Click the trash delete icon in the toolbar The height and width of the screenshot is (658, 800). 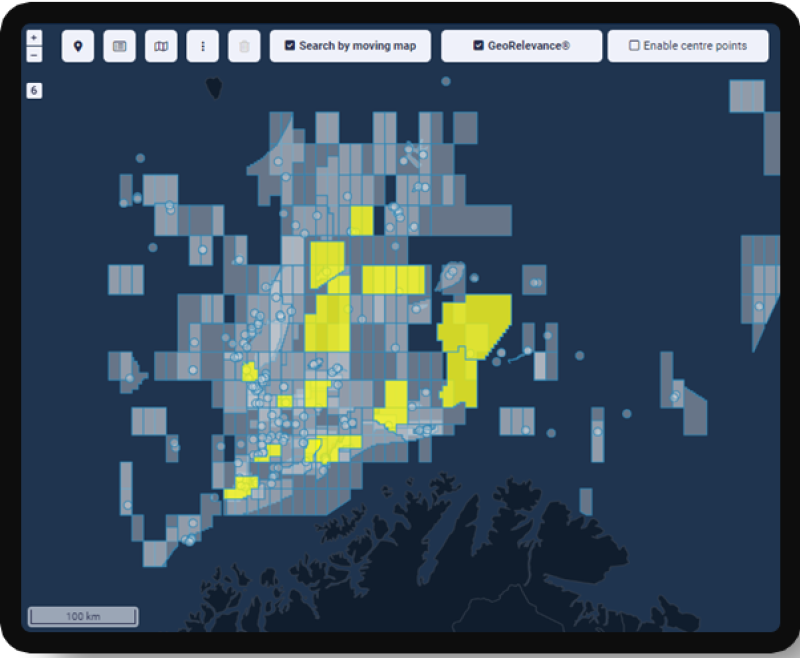[243, 45]
